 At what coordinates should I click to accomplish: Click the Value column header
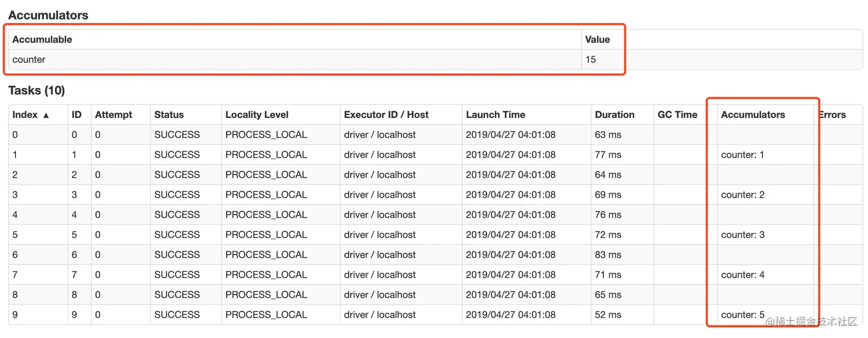click(x=598, y=39)
